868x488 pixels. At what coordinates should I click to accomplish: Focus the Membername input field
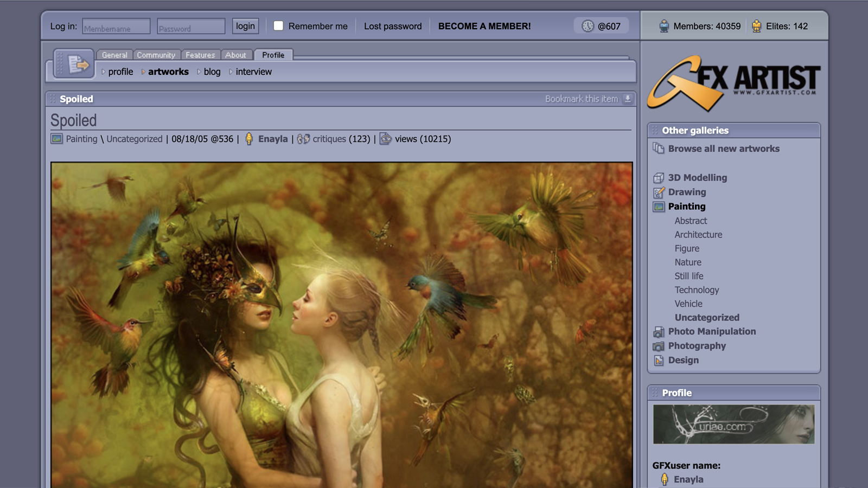pos(116,27)
